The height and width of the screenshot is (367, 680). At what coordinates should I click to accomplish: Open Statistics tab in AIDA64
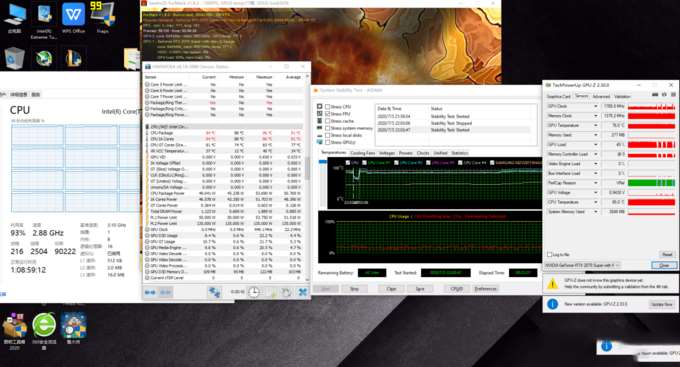pyautogui.click(x=460, y=153)
